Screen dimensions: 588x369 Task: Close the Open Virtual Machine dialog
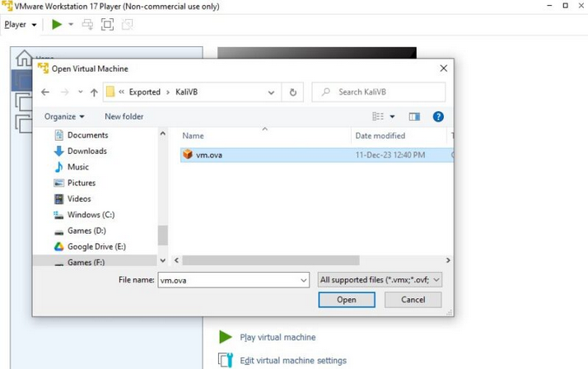pos(444,68)
